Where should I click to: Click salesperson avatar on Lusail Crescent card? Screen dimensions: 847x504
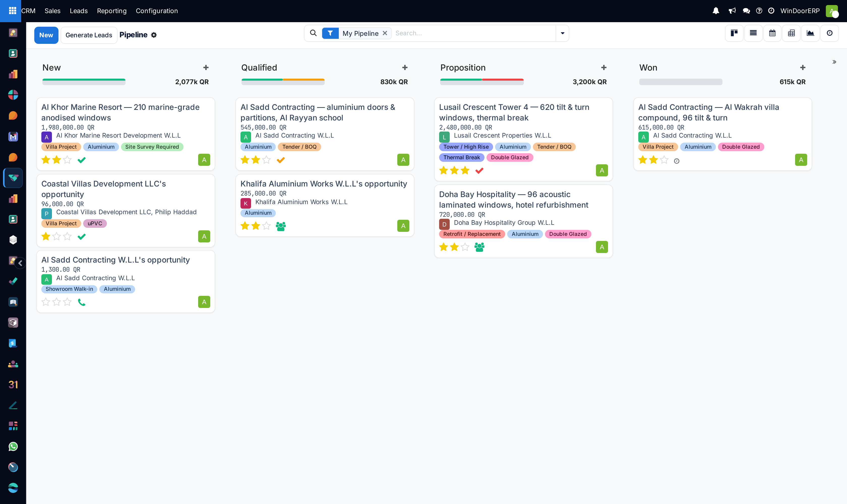tap(602, 171)
